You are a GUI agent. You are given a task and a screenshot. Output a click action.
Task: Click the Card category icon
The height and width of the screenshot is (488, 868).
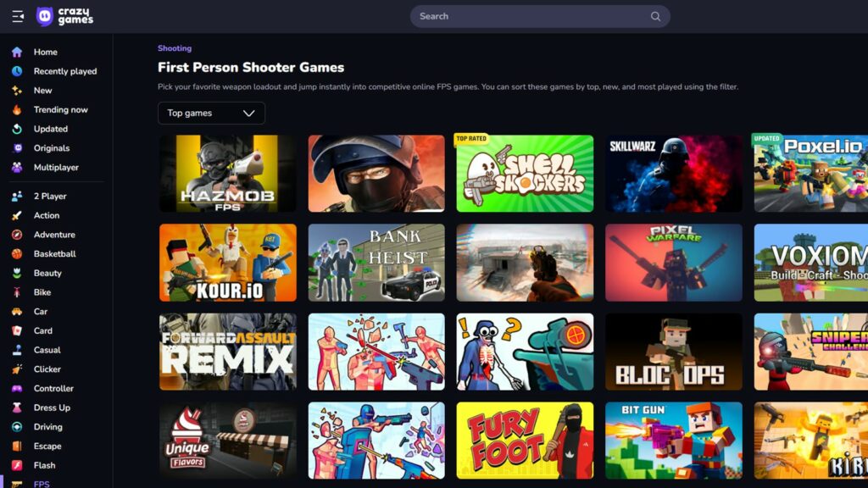click(17, 331)
